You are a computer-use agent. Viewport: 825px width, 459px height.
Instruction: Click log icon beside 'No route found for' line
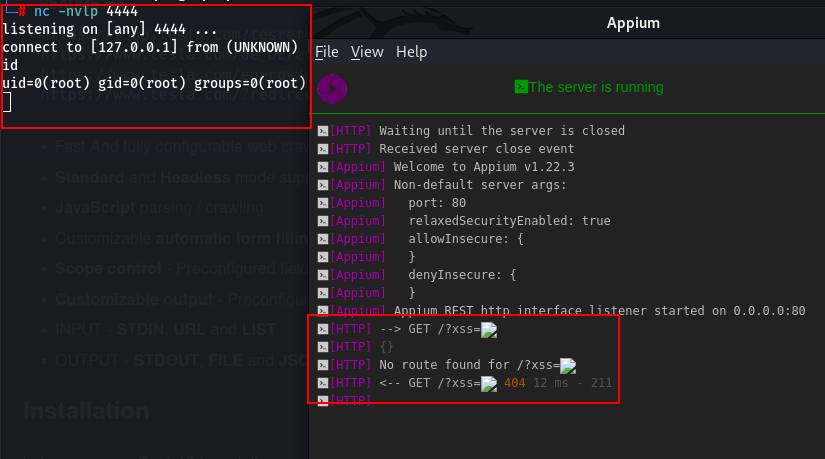[x=323, y=365]
